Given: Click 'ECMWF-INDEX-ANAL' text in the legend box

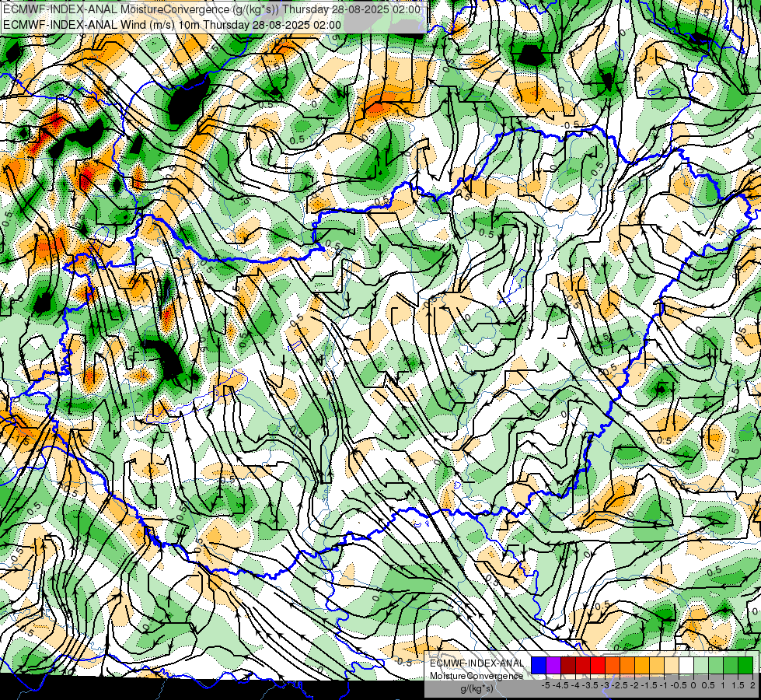Looking at the screenshot, I should pyautogui.click(x=476, y=663).
